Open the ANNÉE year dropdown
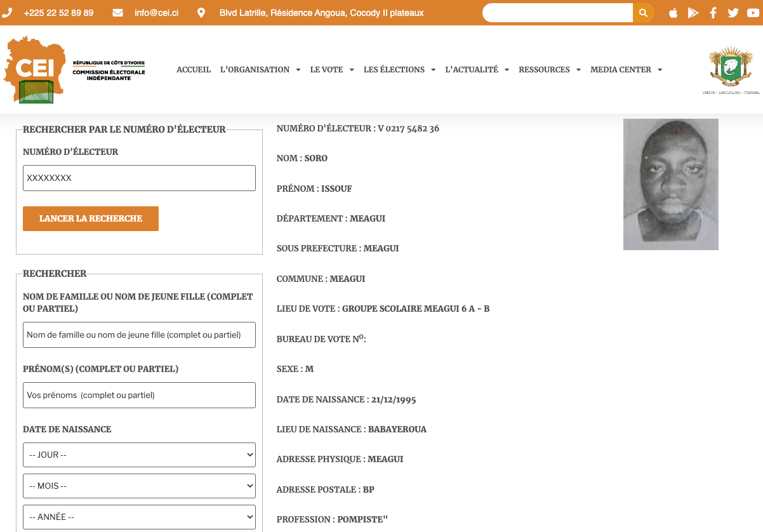The height and width of the screenshot is (532, 763). [x=139, y=516]
